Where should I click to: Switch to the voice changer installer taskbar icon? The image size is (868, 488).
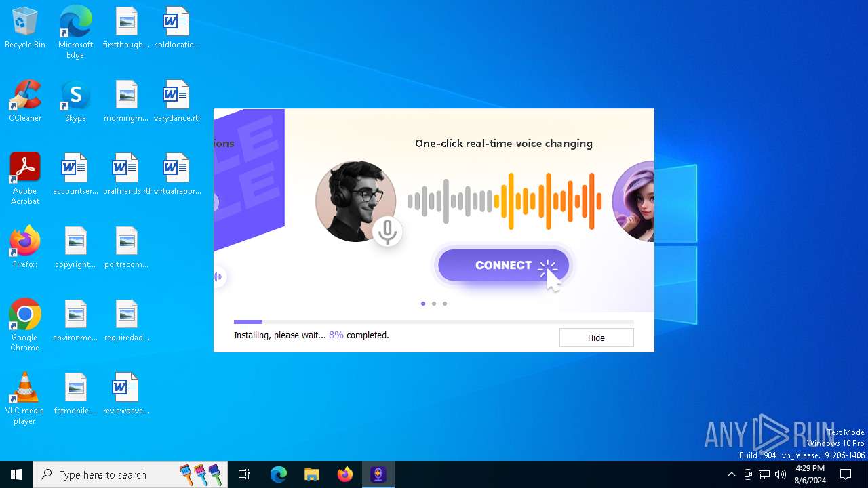[x=378, y=474]
